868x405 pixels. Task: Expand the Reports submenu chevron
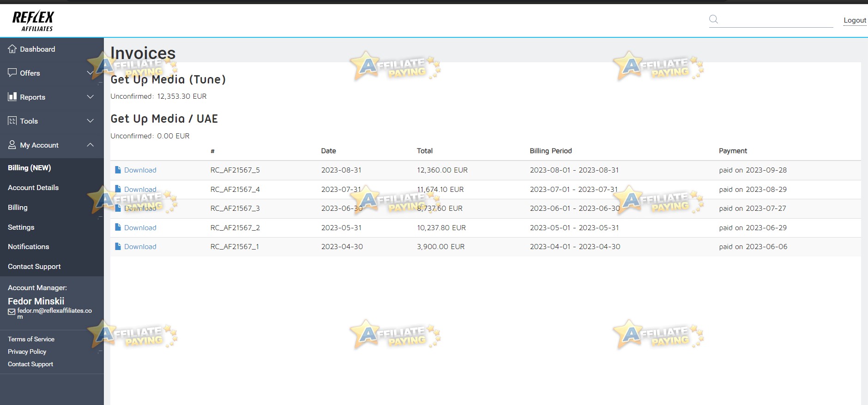point(90,97)
